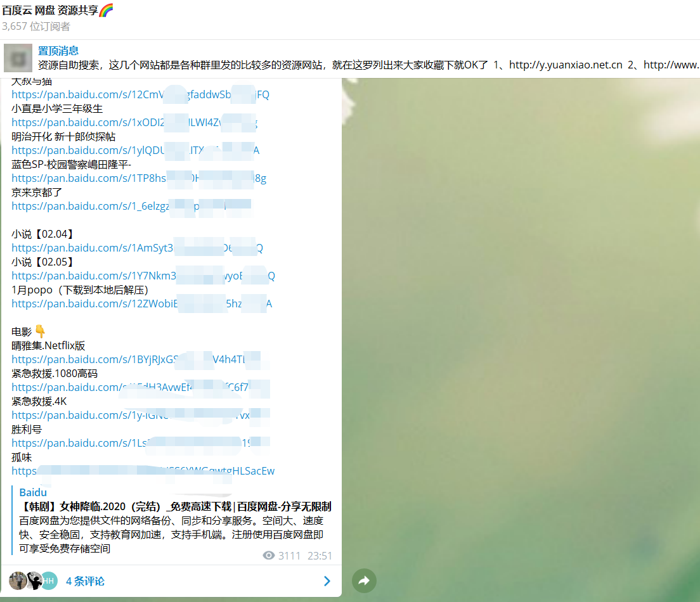Image resolution: width=700 pixels, height=602 pixels.
Task: Click the 1月popo(下载到本地后解压) label
Action: click(x=80, y=290)
